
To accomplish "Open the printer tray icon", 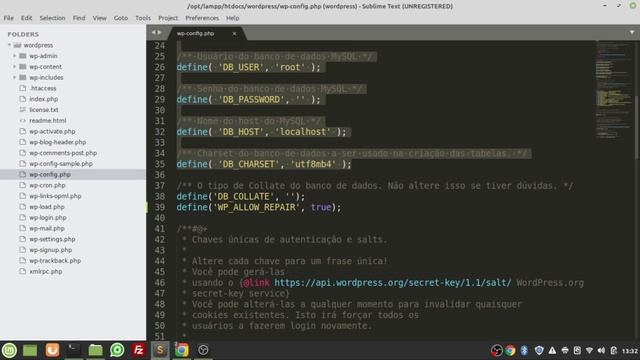I will pyautogui.click(x=565, y=350).
